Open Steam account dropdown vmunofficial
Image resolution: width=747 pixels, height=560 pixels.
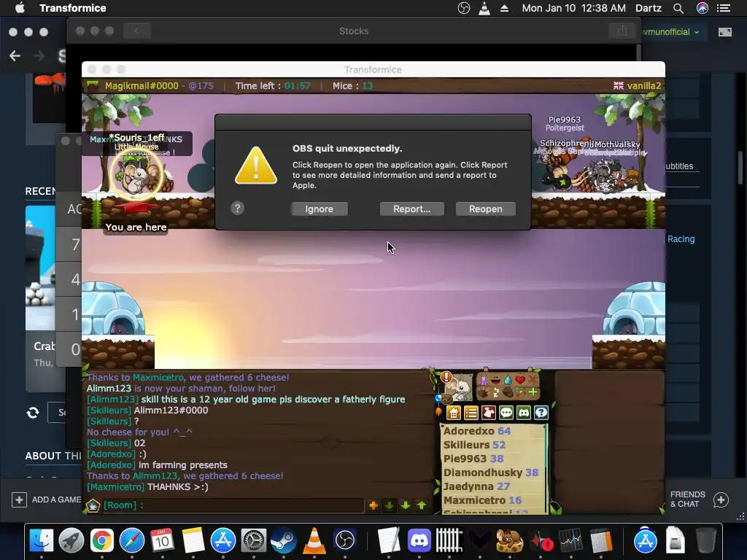click(x=670, y=32)
